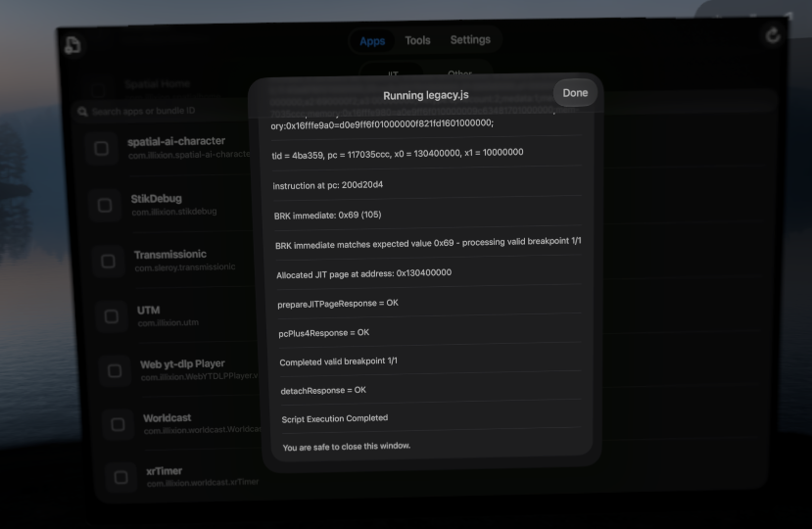Switch to the Tools tab

tap(417, 40)
